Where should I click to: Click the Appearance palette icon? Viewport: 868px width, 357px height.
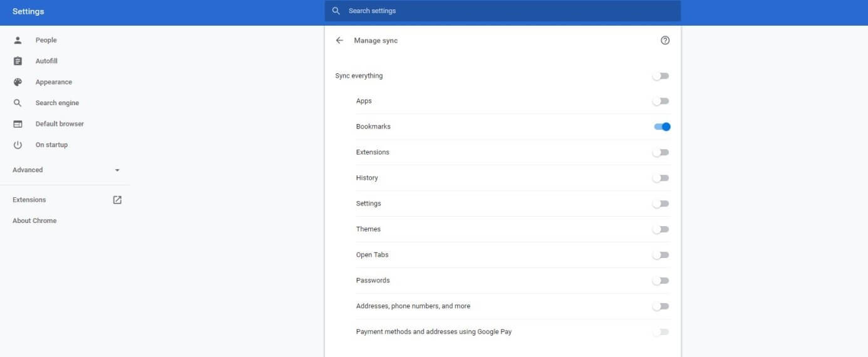click(18, 82)
